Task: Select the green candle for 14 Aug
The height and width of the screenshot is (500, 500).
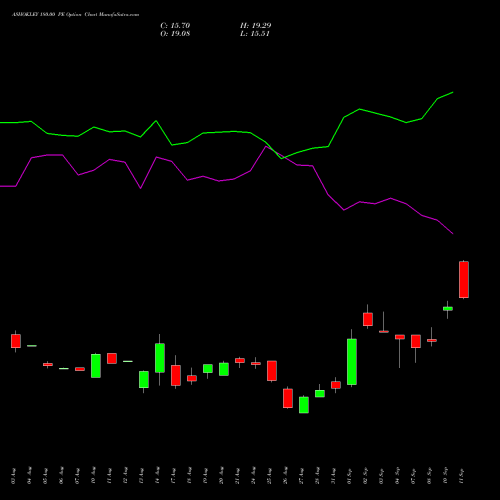Action: click(x=160, y=358)
